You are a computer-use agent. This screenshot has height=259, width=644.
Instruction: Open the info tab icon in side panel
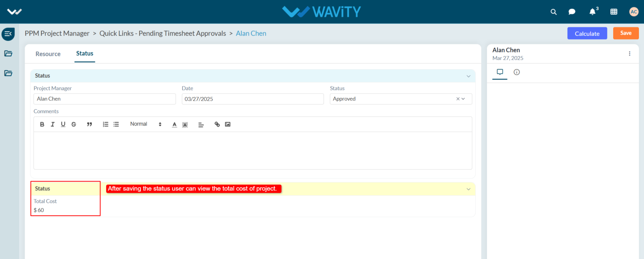(x=517, y=72)
